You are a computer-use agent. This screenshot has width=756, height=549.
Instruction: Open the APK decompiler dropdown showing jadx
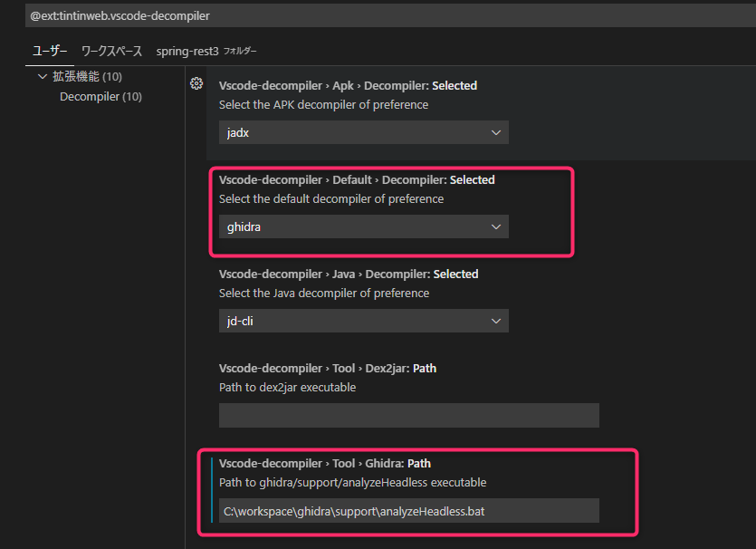pyautogui.click(x=364, y=132)
